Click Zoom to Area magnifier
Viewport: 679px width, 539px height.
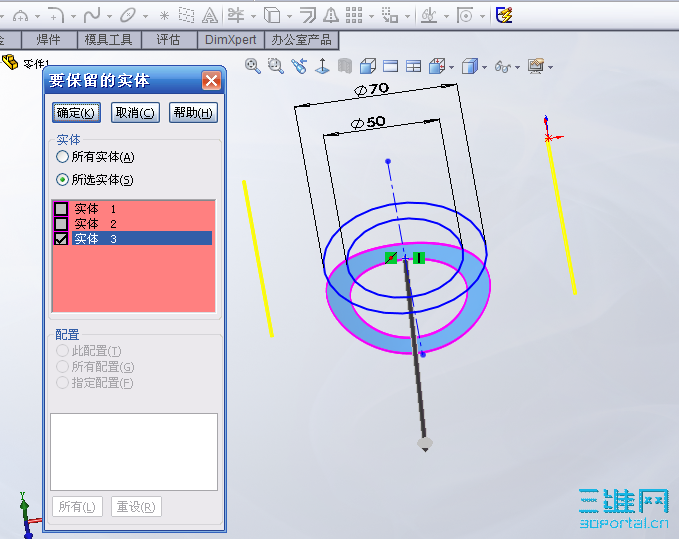click(x=275, y=66)
